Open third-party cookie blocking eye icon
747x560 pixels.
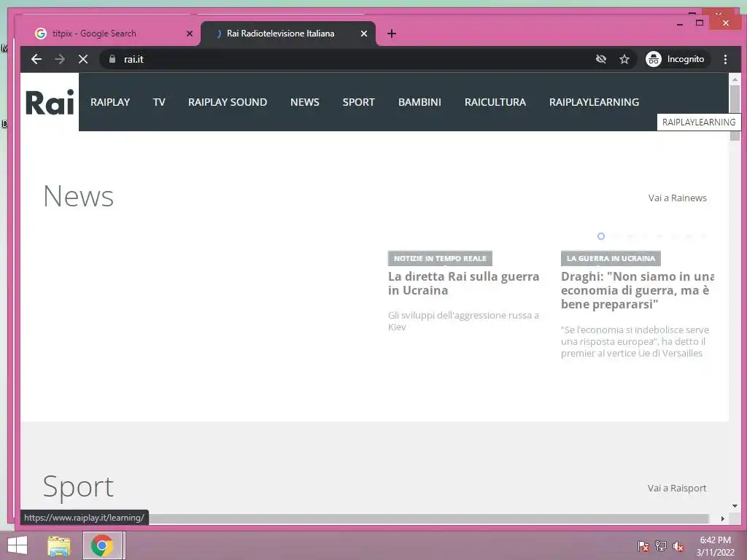tap(601, 59)
